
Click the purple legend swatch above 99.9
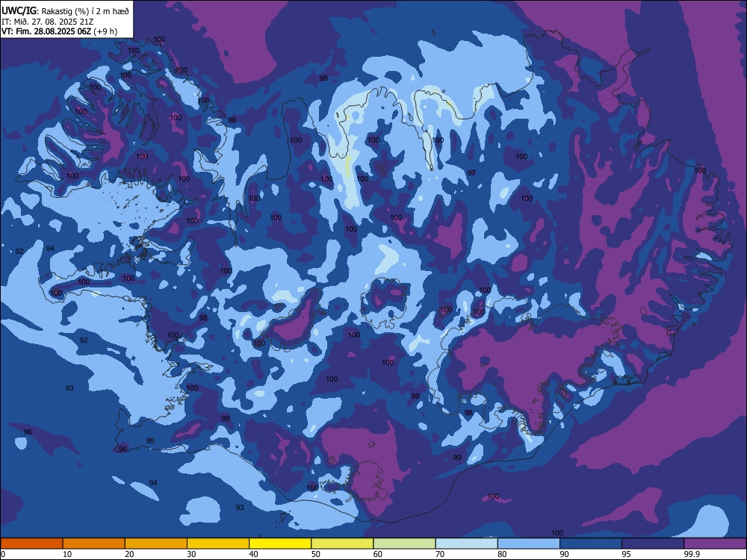(x=715, y=544)
